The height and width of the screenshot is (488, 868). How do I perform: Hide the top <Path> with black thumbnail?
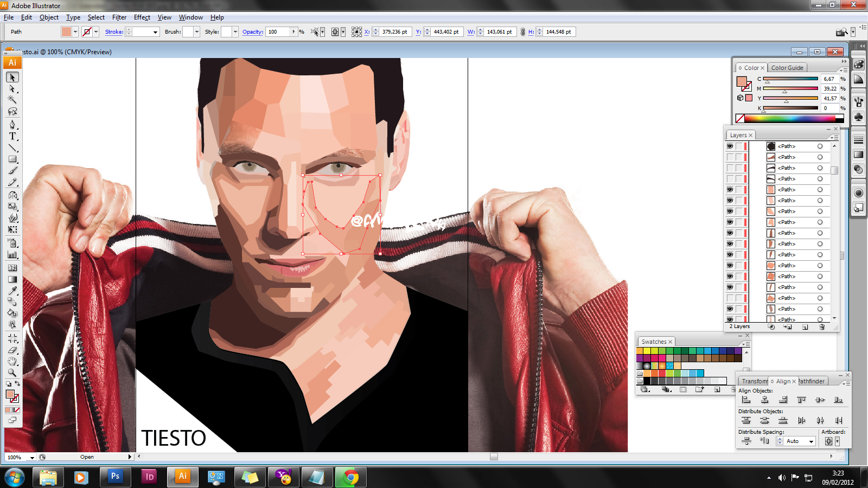click(x=730, y=146)
